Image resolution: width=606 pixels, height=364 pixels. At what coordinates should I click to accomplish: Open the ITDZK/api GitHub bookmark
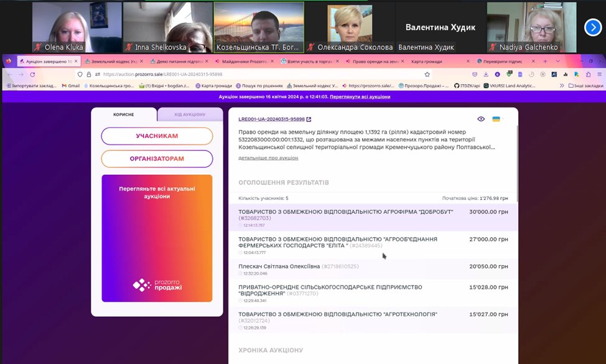(x=467, y=86)
